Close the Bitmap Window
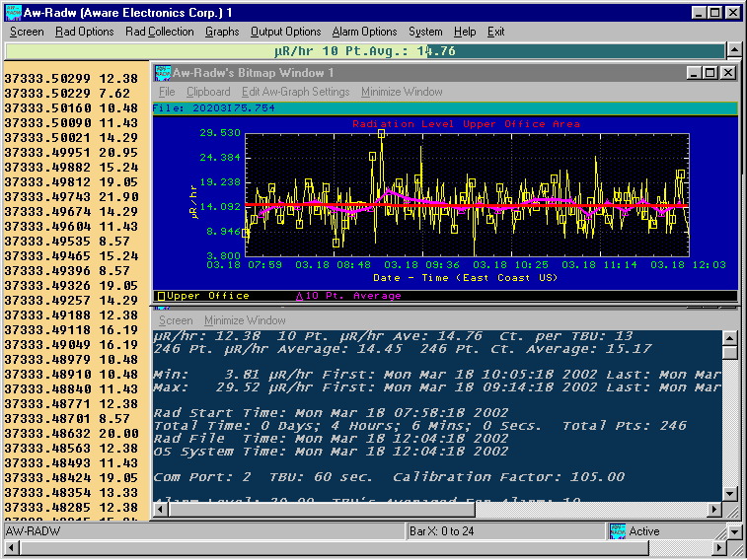Image resolution: width=747 pixels, height=560 pixels. coord(728,73)
